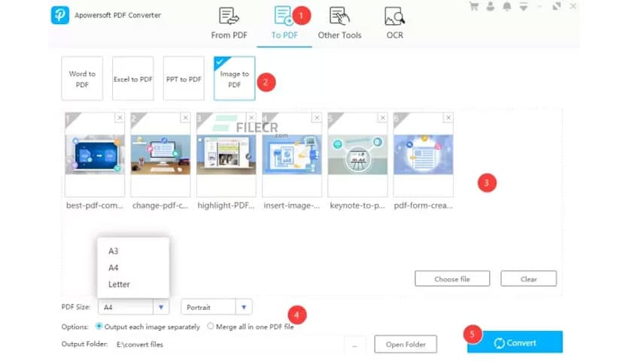Viewport: 629px width, 364px height.
Task: Select the highlight-PDF... thumbnail
Action: (226, 155)
